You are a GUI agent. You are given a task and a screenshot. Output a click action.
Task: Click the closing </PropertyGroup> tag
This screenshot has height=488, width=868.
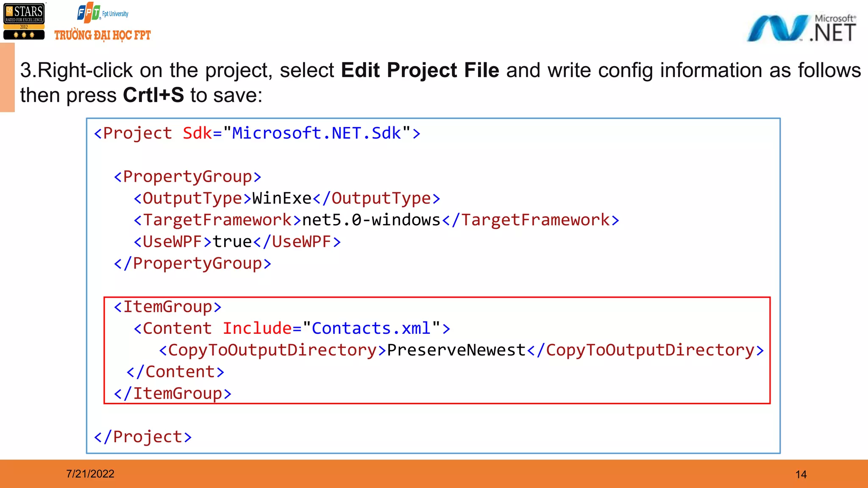pyautogui.click(x=192, y=263)
